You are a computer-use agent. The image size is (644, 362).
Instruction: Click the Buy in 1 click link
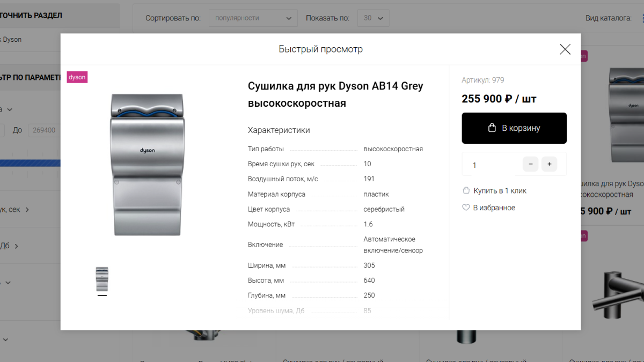(499, 191)
